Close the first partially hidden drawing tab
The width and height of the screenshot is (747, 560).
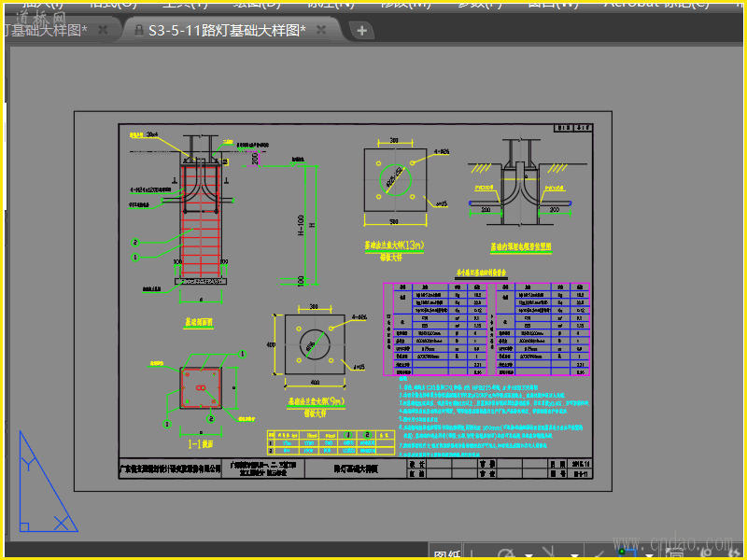click(x=103, y=31)
